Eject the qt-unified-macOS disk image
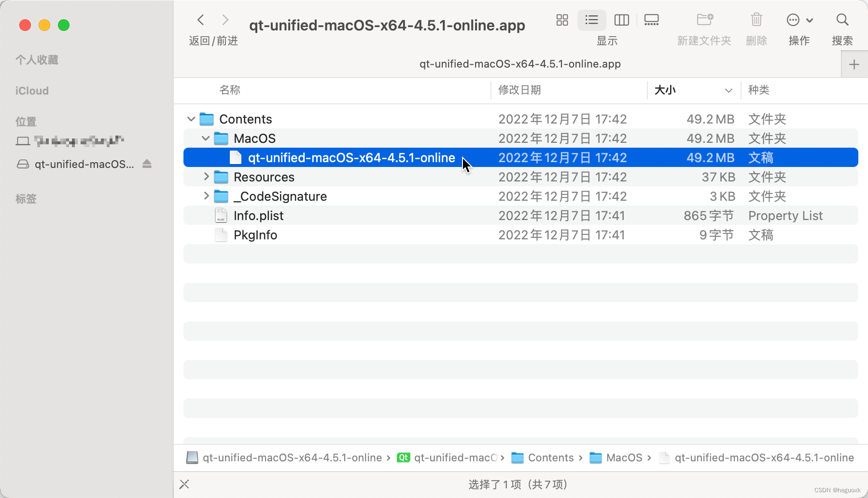 [x=147, y=164]
